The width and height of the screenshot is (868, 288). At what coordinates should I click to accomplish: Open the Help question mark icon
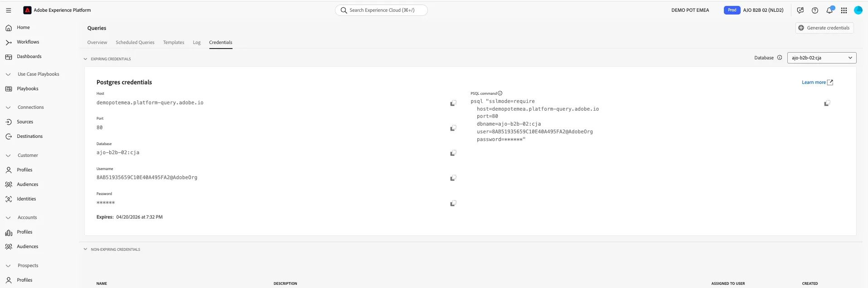point(815,10)
